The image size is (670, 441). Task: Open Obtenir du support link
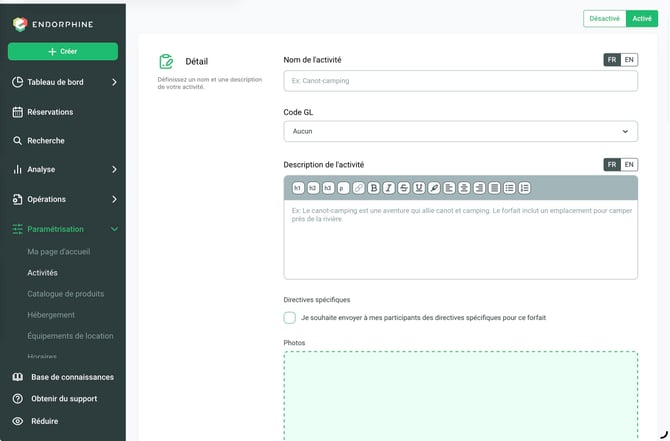[x=64, y=399]
